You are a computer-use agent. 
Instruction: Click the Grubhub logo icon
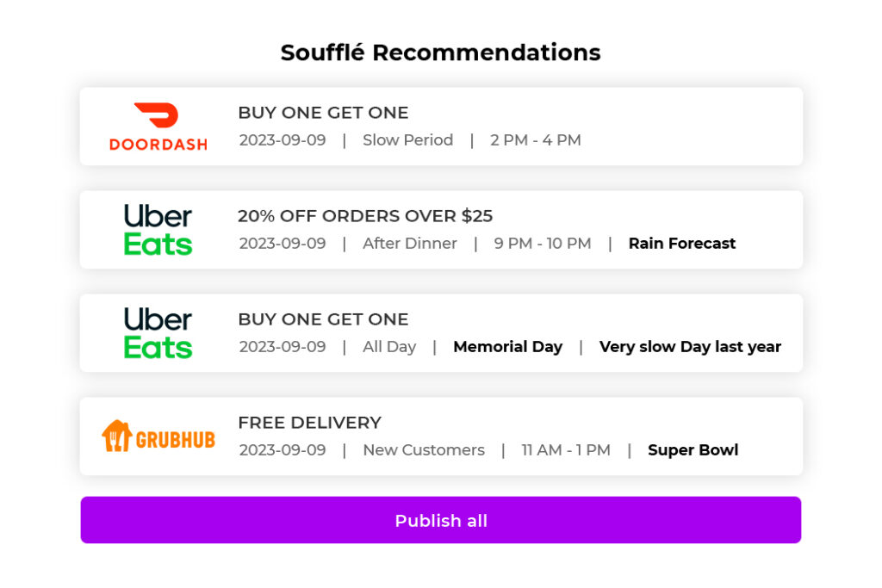158,436
